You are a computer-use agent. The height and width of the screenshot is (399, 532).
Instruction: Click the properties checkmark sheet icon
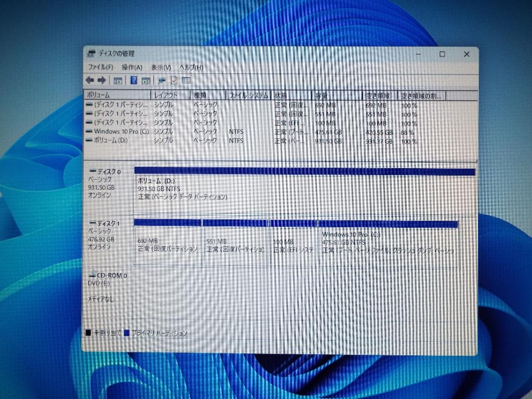[174, 80]
